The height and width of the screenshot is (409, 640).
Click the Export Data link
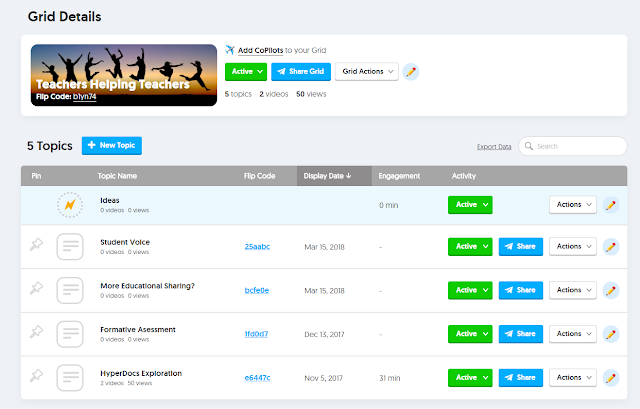[x=494, y=147]
